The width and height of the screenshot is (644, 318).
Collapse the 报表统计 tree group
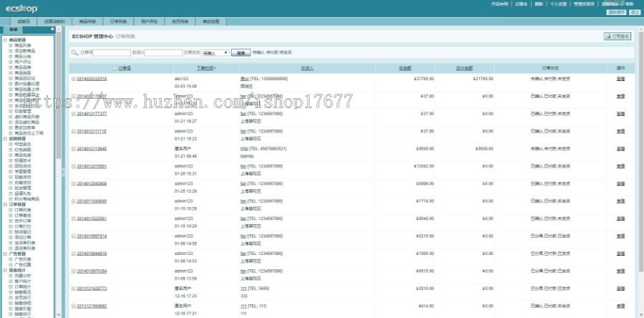click(x=5, y=271)
